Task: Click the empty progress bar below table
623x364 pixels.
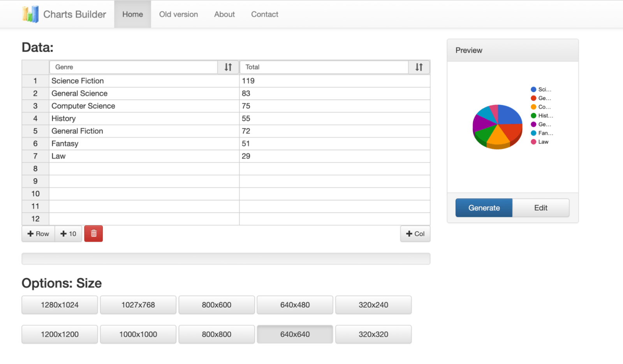Action: [x=226, y=259]
